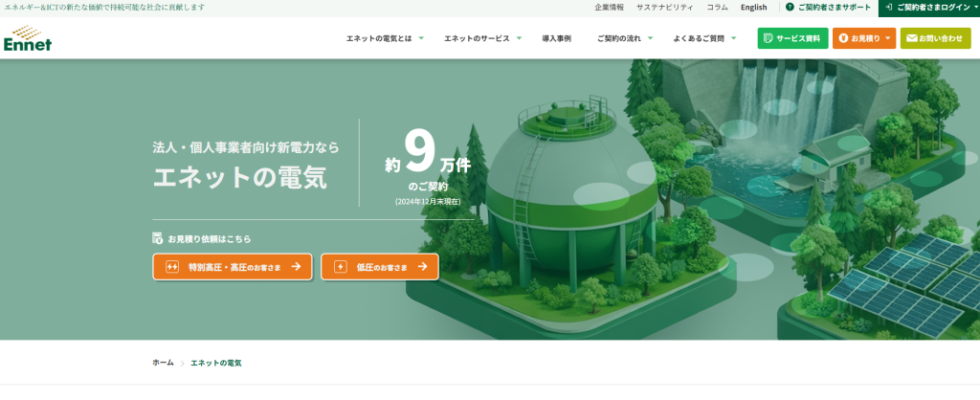Image resolution: width=980 pixels, height=400 pixels.
Task: Click the orange お見積り button
Action: 864,38
